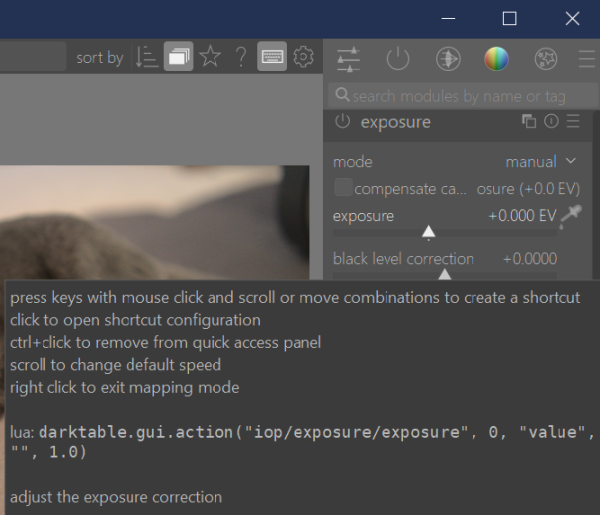Viewport: 600px width, 515px height.
Task: Open preferences via the gear icon
Action: click(x=303, y=57)
